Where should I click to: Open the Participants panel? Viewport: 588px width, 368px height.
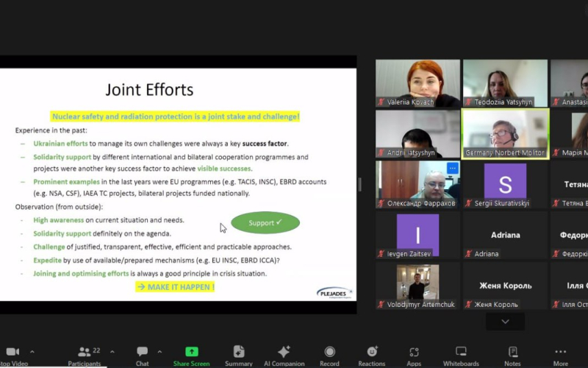click(85, 355)
